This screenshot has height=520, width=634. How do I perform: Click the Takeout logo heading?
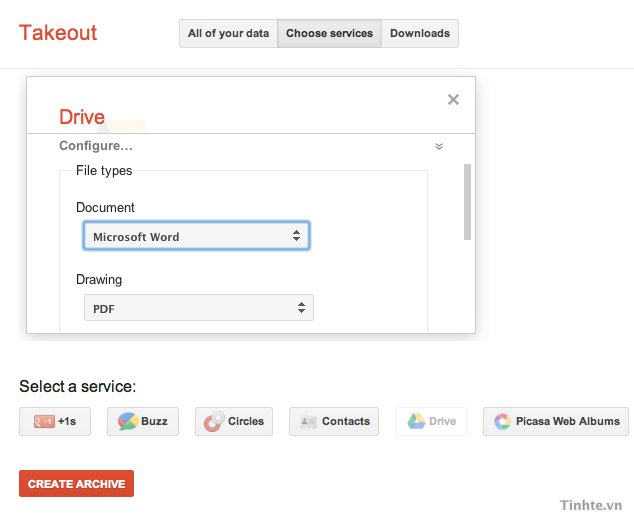(58, 33)
